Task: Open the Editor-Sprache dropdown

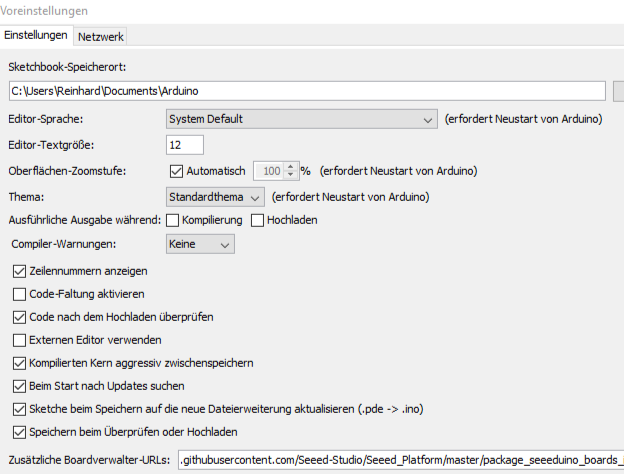Action: 300,119
